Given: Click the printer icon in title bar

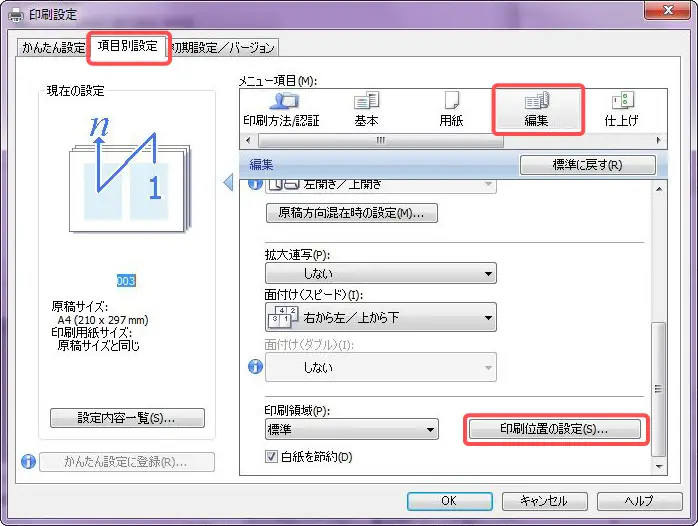Looking at the screenshot, I should pyautogui.click(x=16, y=15).
